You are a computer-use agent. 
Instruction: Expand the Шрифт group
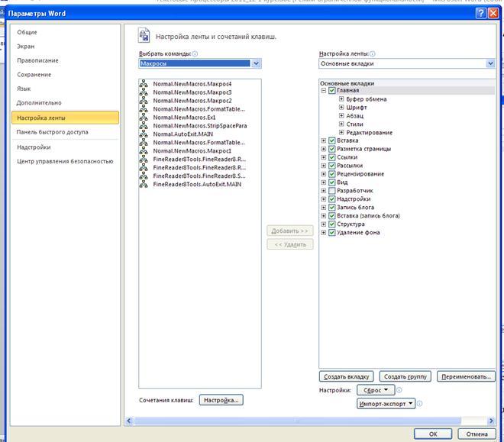coord(341,107)
